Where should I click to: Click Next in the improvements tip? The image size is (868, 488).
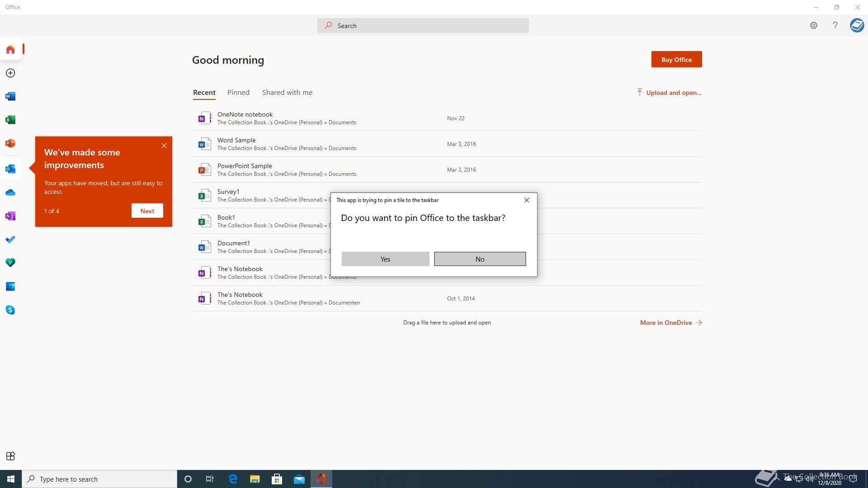(147, 211)
